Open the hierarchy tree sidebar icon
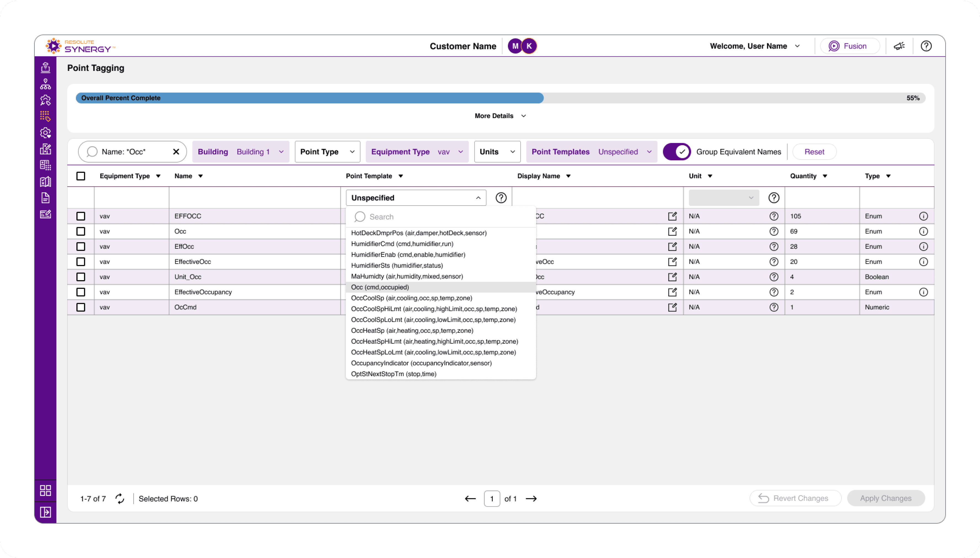 coord(45,84)
